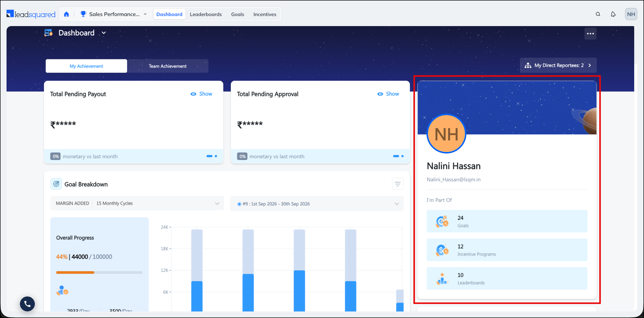
Task: Select the My Achievement tab
Action: [x=86, y=66]
